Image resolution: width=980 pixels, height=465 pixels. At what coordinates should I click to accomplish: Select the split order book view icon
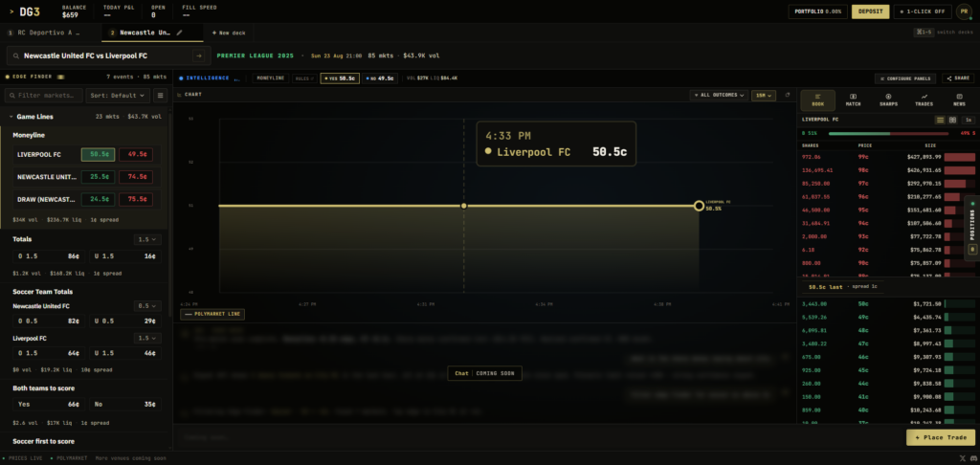click(952, 120)
